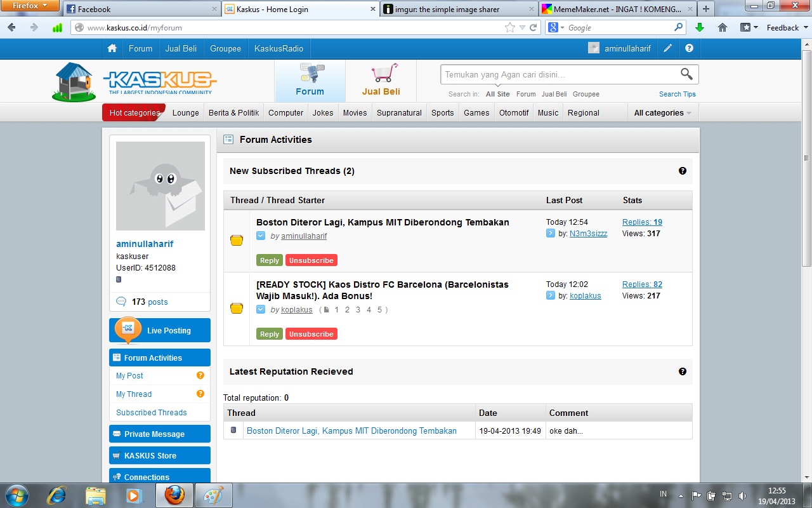This screenshot has width=812, height=508.
Task: Click the green downloads arrow icon
Action: (x=700, y=27)
